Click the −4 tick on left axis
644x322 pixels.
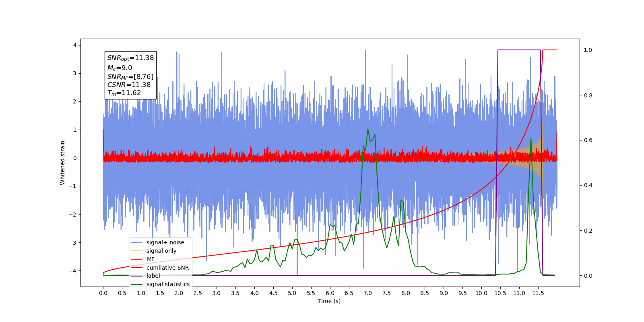73,270
